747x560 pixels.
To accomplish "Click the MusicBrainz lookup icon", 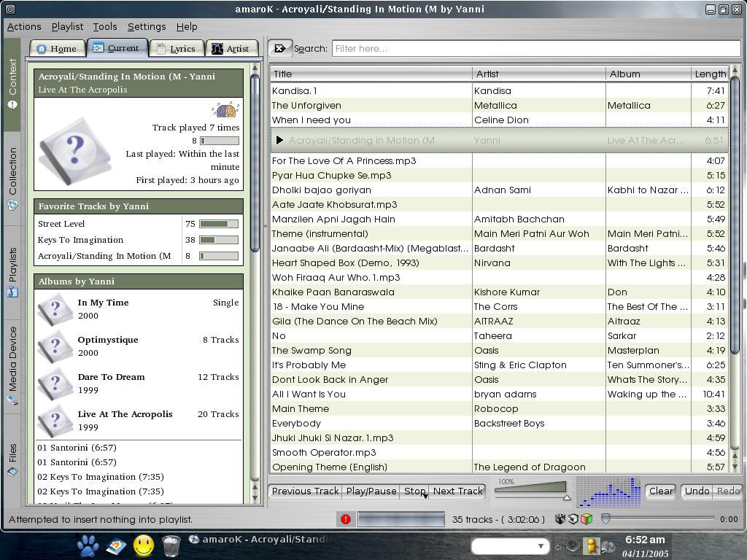I will tap(225, 109).
